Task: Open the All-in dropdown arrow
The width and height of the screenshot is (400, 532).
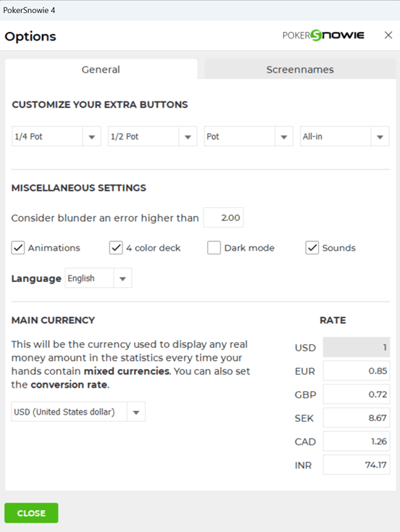Action: [380, 137]
